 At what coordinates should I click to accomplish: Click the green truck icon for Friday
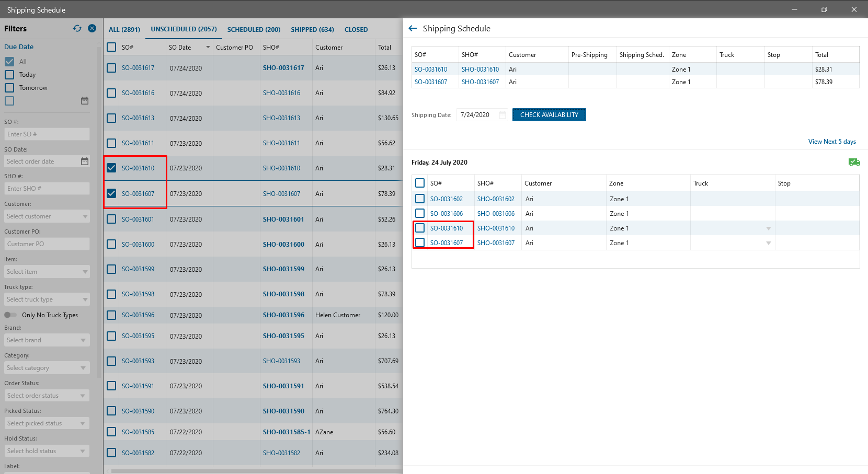[854, 163]
